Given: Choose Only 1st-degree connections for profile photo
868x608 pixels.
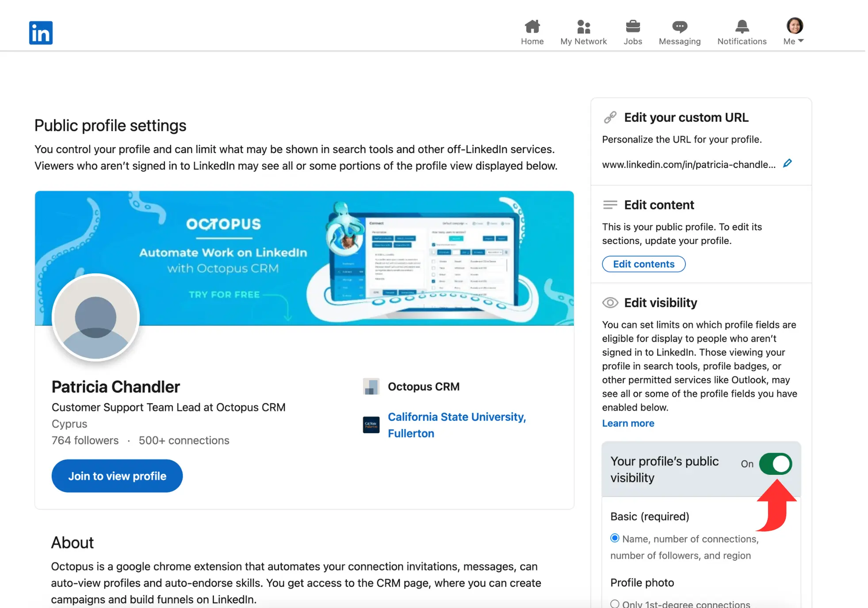Looking at the screenshot, I should pyautogui.click(x=615, y=603).
